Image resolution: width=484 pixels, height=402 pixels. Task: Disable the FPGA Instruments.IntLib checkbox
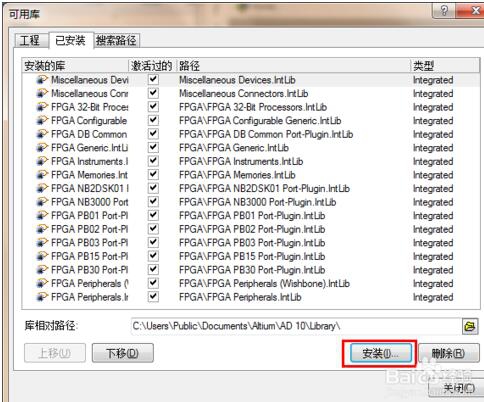153,161
